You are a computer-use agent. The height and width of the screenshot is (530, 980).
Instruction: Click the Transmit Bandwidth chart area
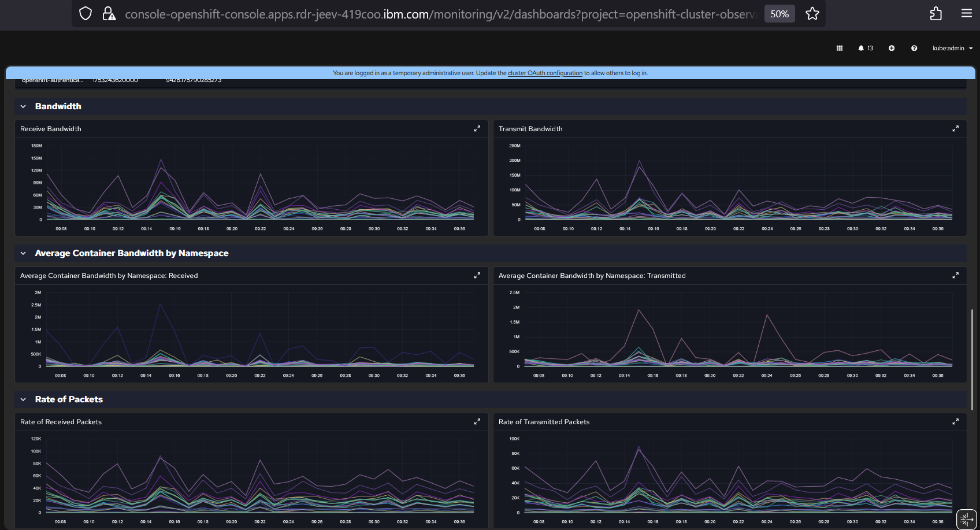(738, 183)
